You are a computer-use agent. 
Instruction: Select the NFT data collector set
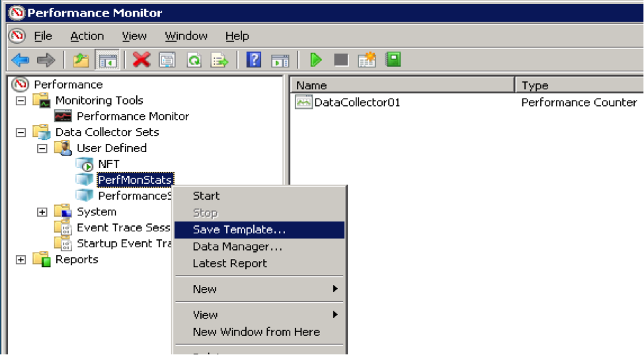click(x=108, y=164)
